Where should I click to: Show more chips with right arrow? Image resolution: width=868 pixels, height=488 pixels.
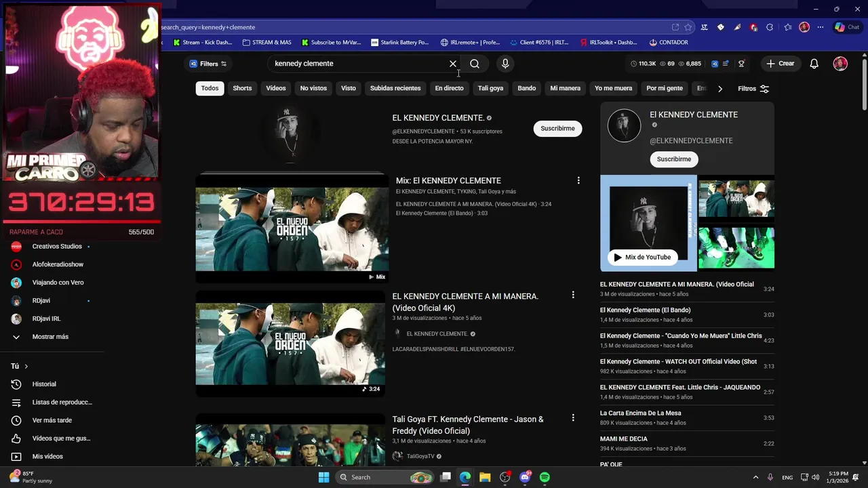(x=719, y=89)
